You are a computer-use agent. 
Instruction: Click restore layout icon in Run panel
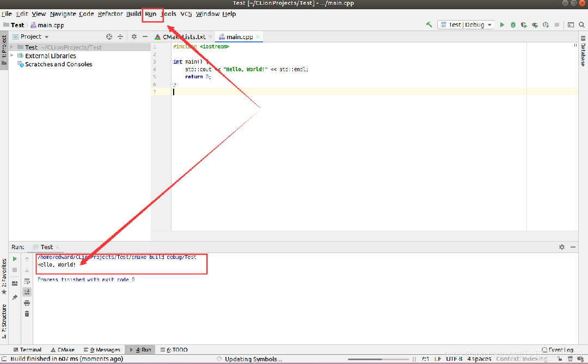point(15,283)
